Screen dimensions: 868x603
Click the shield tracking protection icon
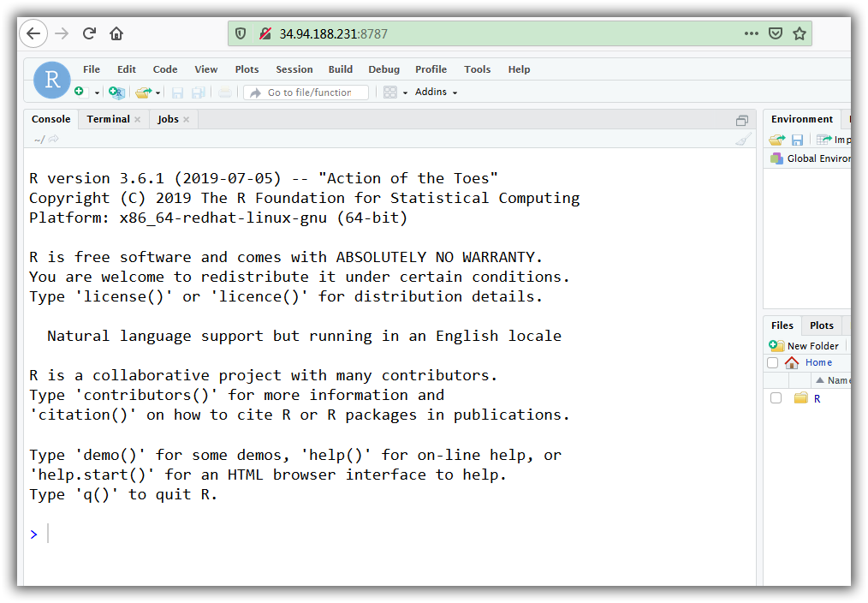(x=241, y=33)
